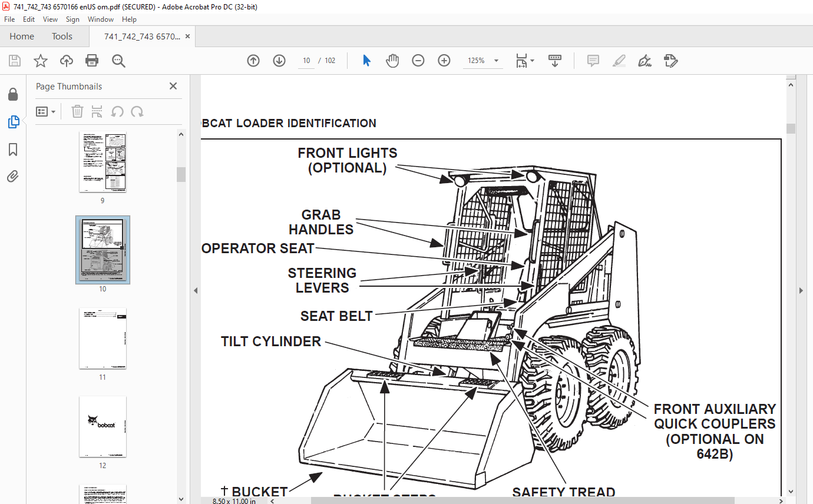This screenshot has width=813, height=504.
Task: Click the page number input field
Action: click(306, 61)
